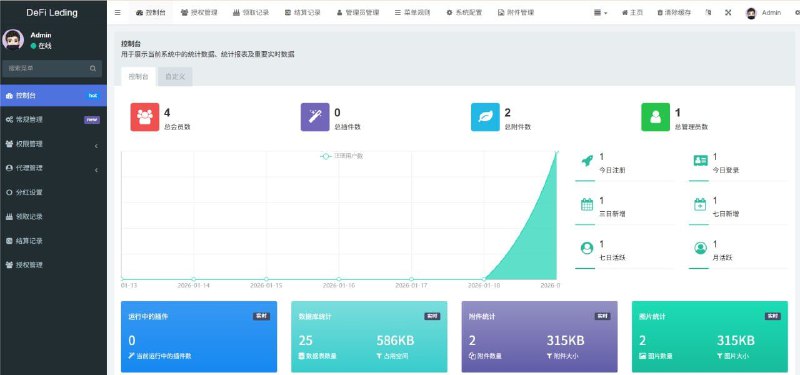Expand the 权限管理 sidebar submenu

53,144
